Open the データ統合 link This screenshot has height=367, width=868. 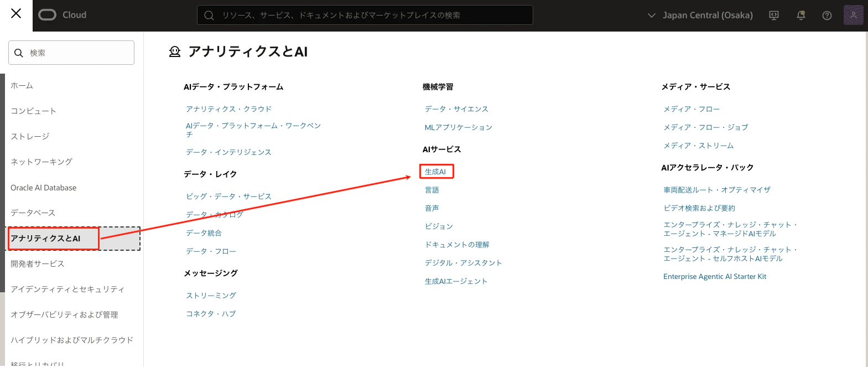[204, 233]
